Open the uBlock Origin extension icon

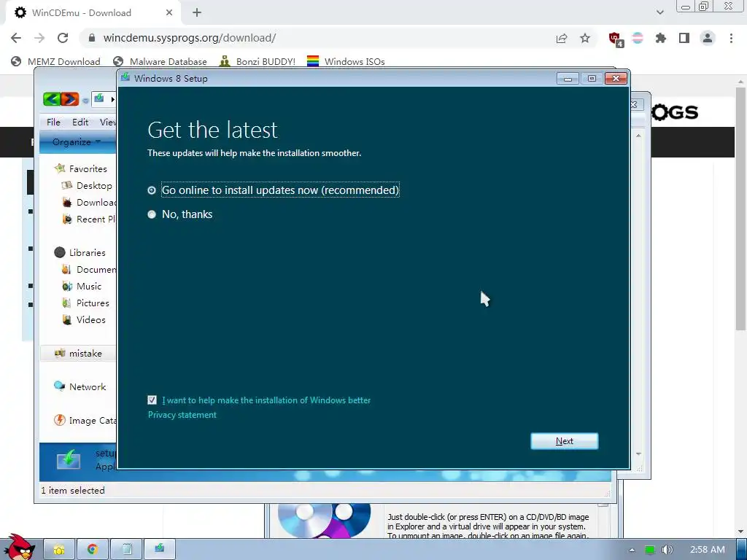point(616,39)
